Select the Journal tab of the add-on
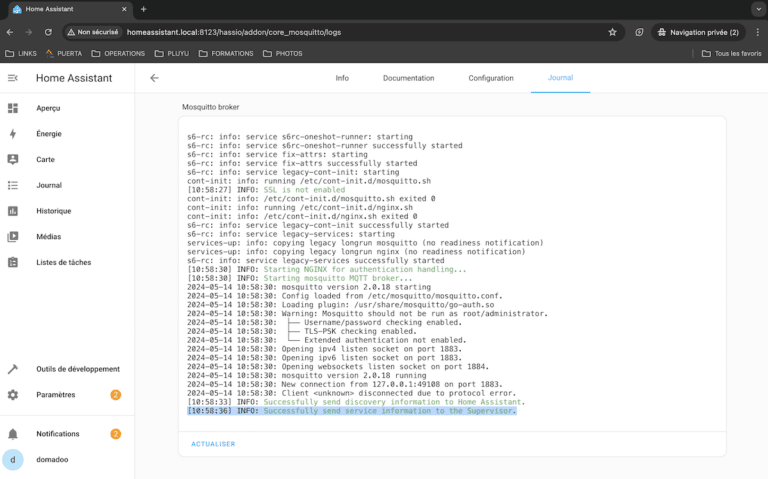This screenshot has height=479, width=768. pyautogui.click(x=560, y=78)
